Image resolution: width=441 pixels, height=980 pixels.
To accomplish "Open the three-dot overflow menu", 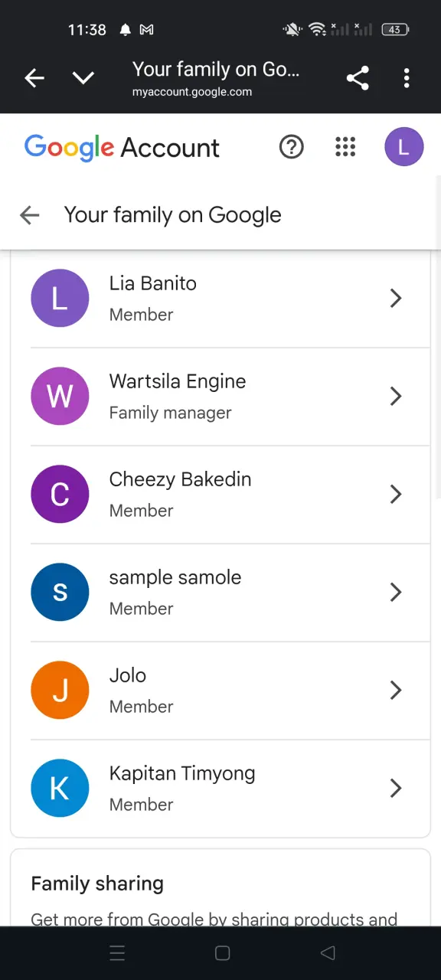I will [x=407, y=77].
